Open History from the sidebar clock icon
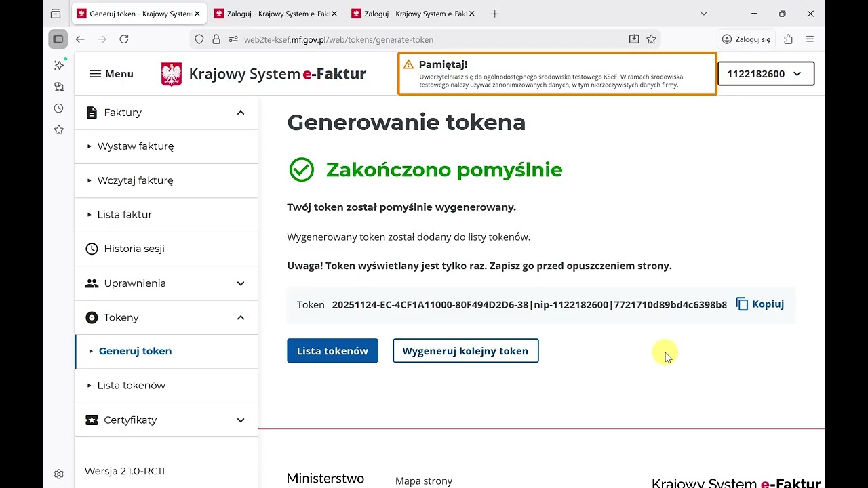The image size is (868, 488). [59, 108]
